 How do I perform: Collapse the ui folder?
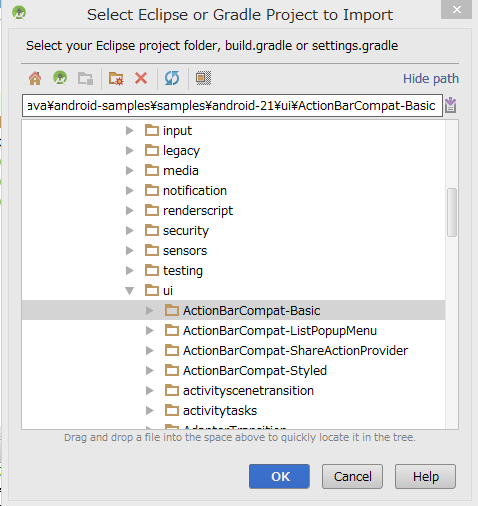pyautogui.click(x=130, y=291)
